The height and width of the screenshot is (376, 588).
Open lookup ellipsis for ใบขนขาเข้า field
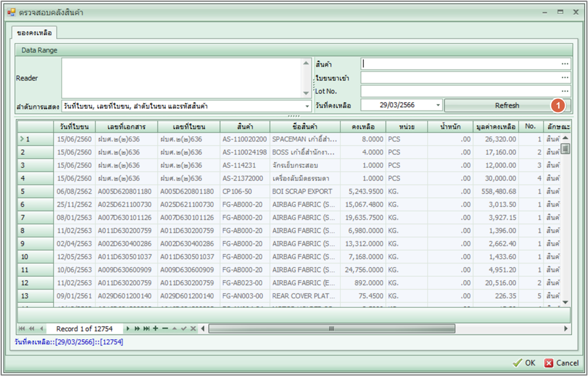coord(565,77)
